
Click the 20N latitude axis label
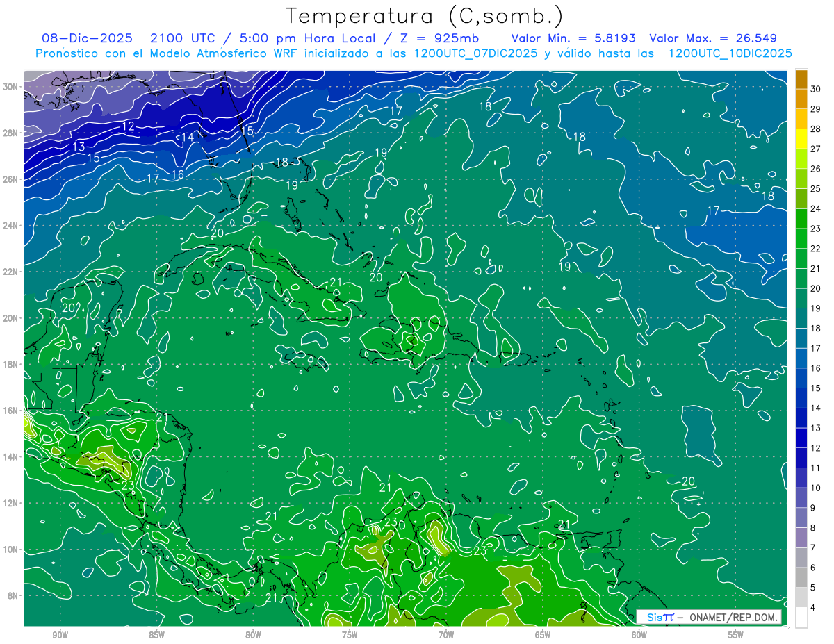pyautogui.click(x=11, y=317)
